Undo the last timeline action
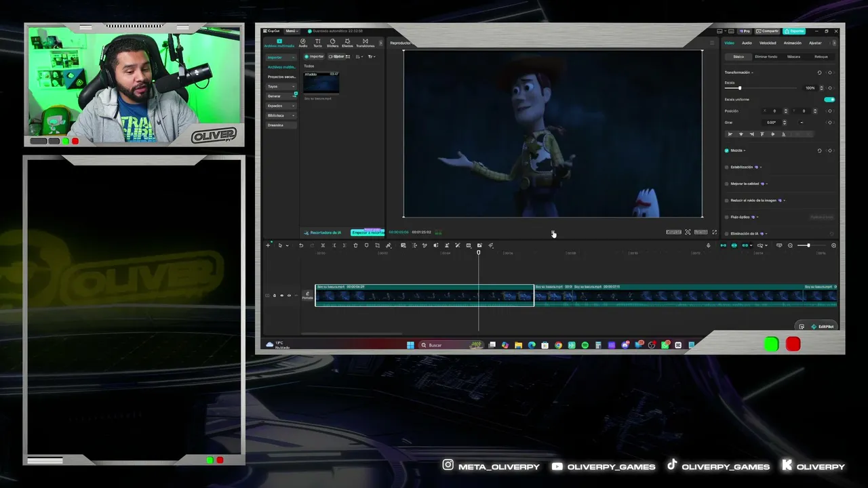 [301, 245]
